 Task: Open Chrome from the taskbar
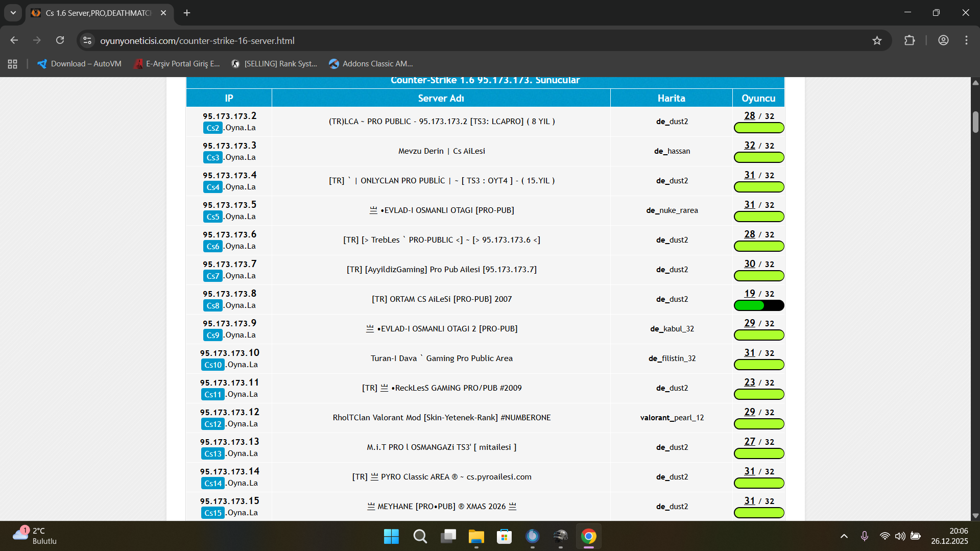(x=588, y=537)
